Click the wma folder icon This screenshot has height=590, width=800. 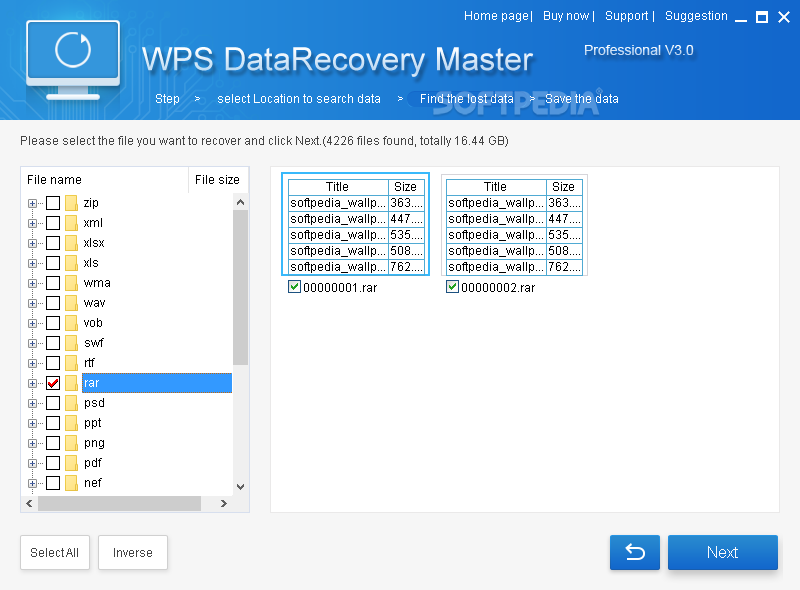71,283
